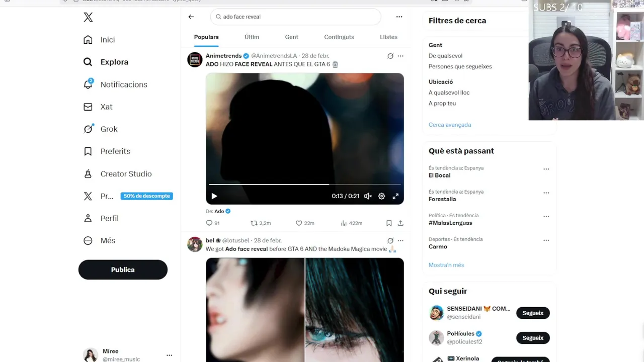This screenshot has height=362, width=644.
Task: Open Grok assistant
Action: [101, 129]
